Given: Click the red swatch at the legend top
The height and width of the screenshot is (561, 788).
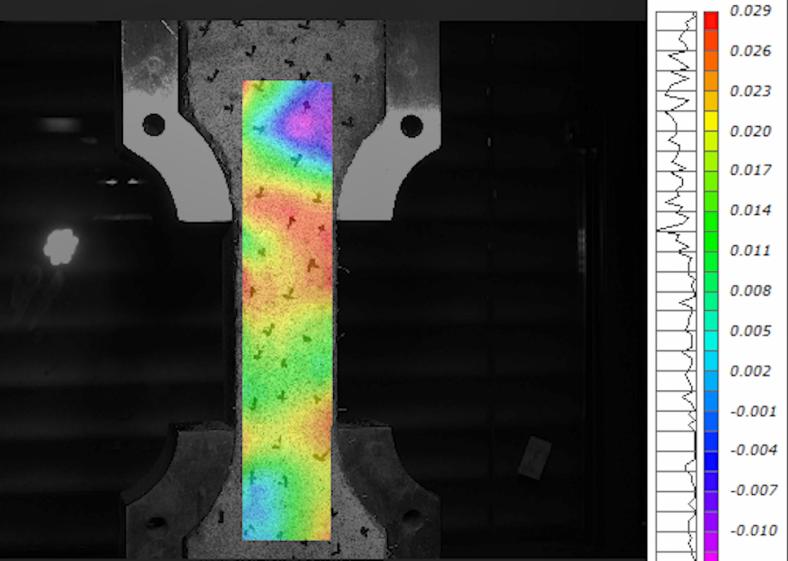Looking at the screenshot, I should [x=710, y=20].
